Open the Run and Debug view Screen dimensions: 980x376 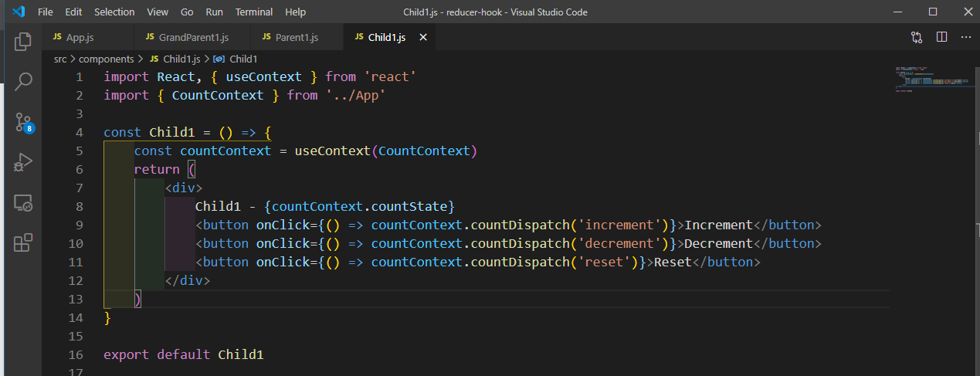point(23,162)
